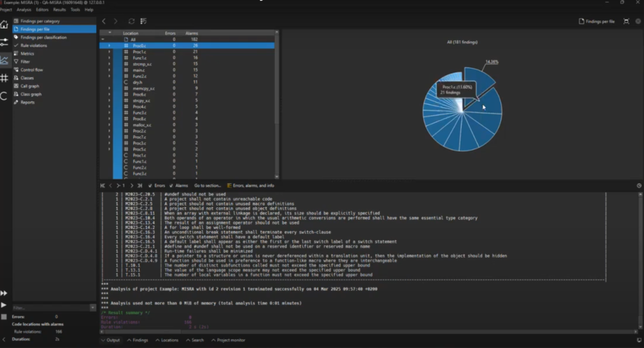This screenshot has height=348, width=644.
Task: Click the fast-forward analysis icon
Action: (x=4, y=293)
